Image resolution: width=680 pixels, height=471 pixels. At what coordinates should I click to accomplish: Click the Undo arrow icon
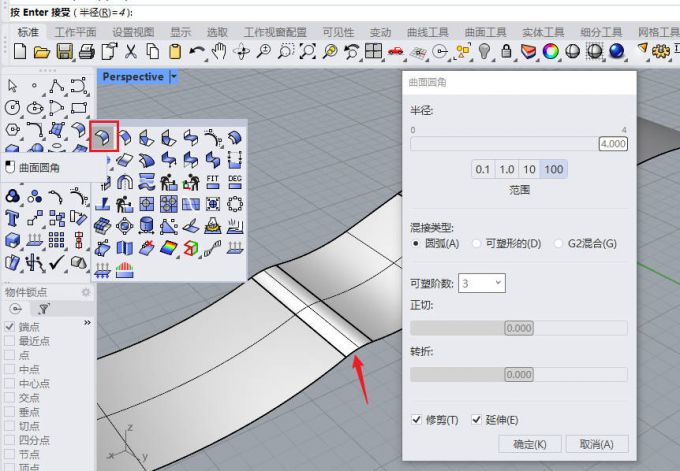click(197, 52)
